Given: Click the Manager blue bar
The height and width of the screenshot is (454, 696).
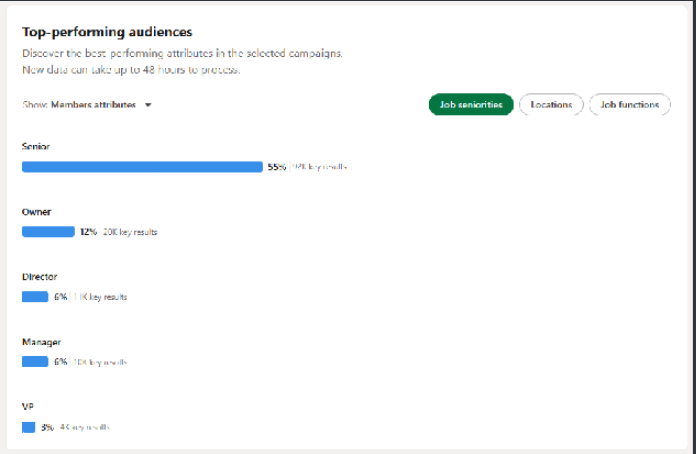Looking at the screenshot, I should [35, 362].
